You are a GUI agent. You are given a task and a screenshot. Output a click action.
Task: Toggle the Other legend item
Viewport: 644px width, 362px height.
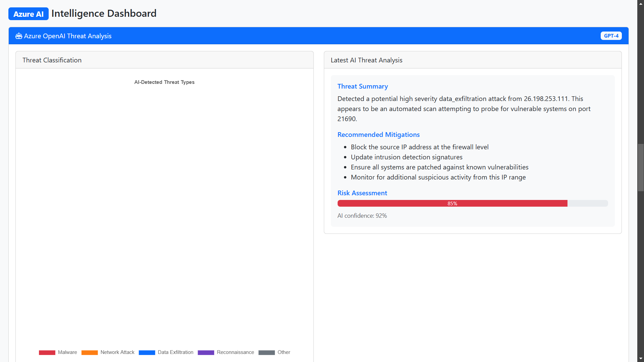tap(274, 352)
